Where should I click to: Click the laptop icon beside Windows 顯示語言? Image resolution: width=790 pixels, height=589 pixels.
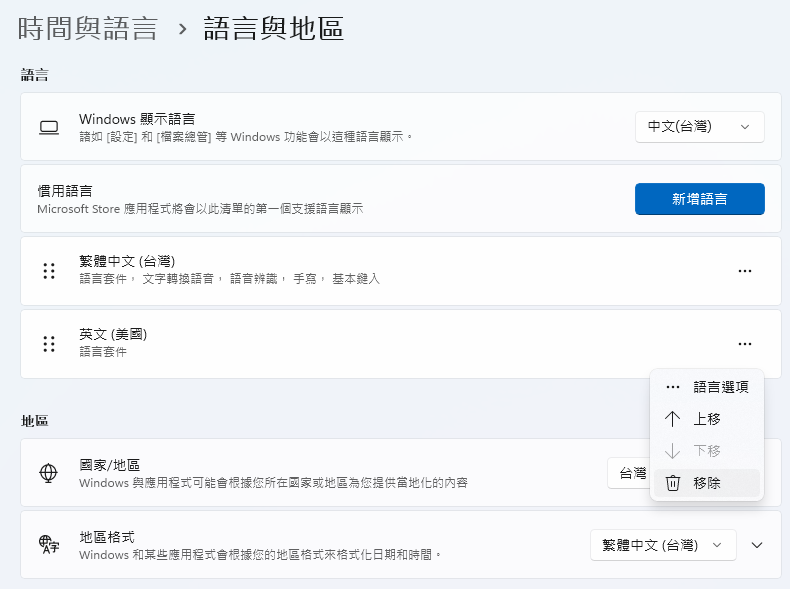click(48, 127)
